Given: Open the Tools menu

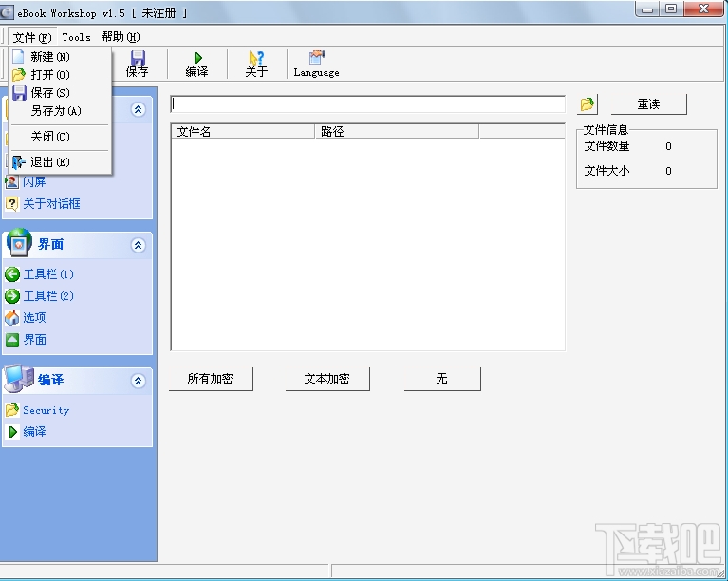Looking at the screenshot, I should pyautogui.click(x=77, y=37).
